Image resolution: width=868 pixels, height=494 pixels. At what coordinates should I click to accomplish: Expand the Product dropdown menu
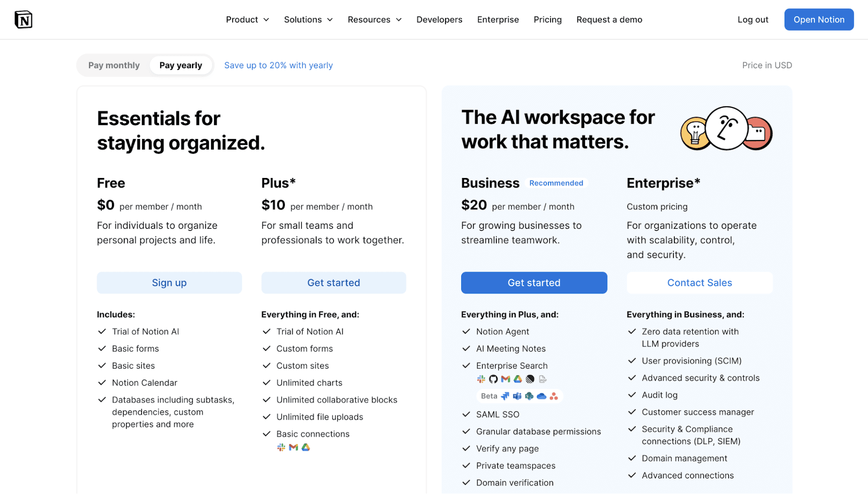click(248, 20)
